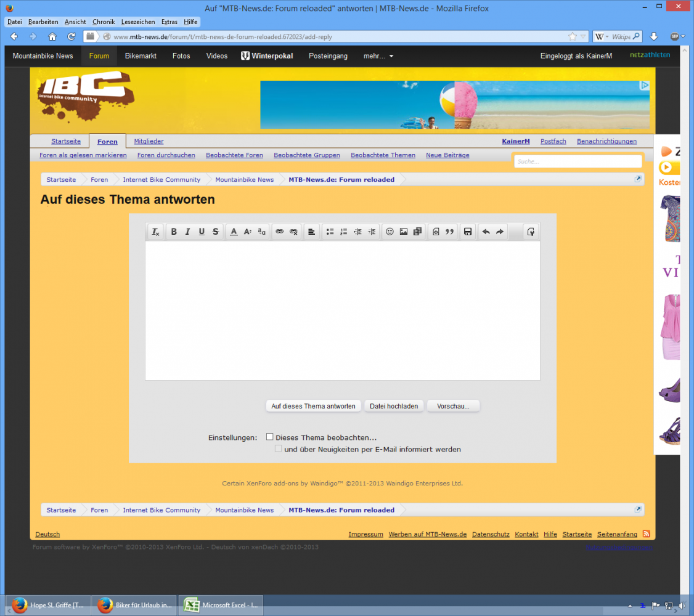694x616 pixels.
Task: Toggle bold formatting in the editor
Action: point(174,232)
